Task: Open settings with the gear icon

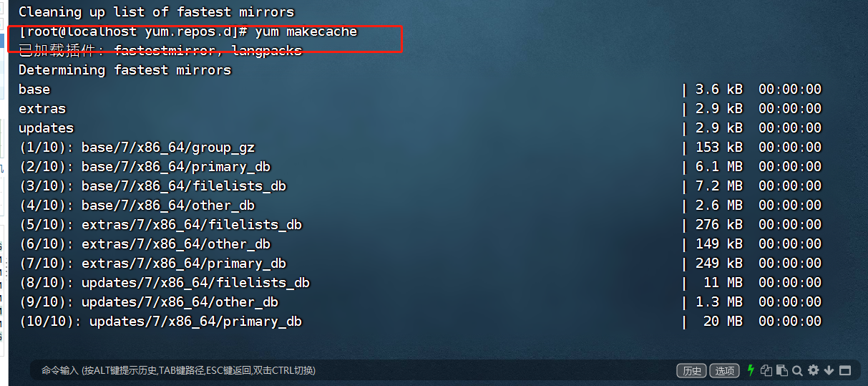Action: [x=813, y=370]
